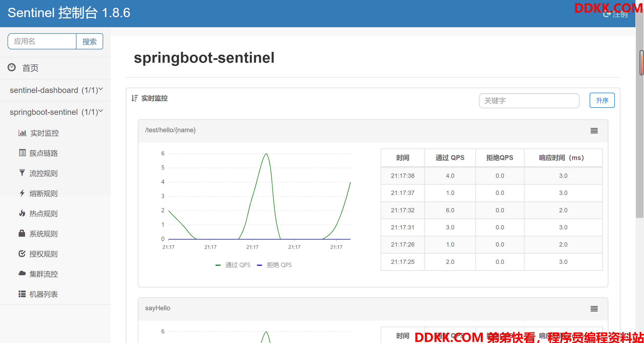The image size is (644, 343).
Task: Click the 21:17:26 time cell
Action: (403, 245)
